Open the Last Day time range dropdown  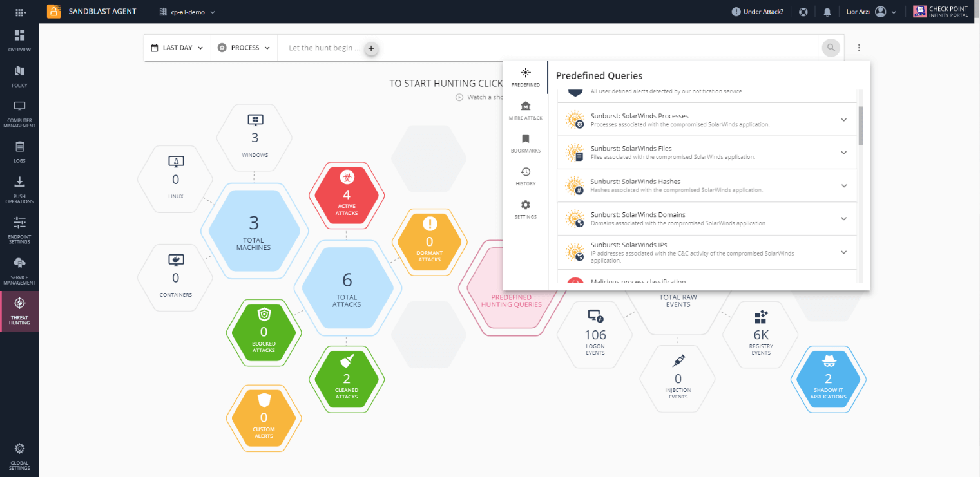pos(177,48)
